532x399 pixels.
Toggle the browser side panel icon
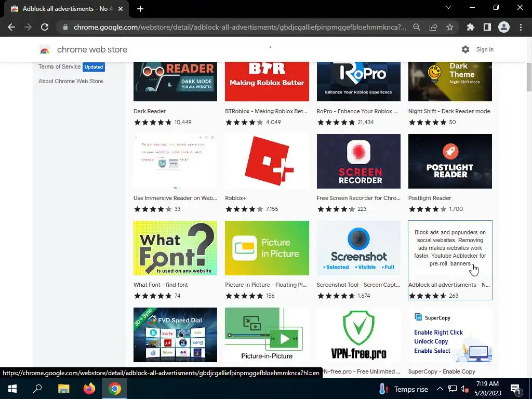point(487,27)
